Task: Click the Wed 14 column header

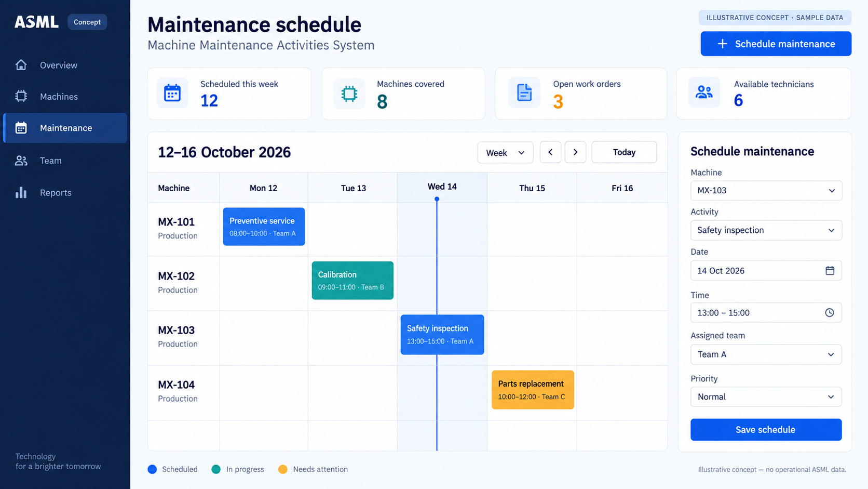Action: pyautogui.click(x=442, y=187)
